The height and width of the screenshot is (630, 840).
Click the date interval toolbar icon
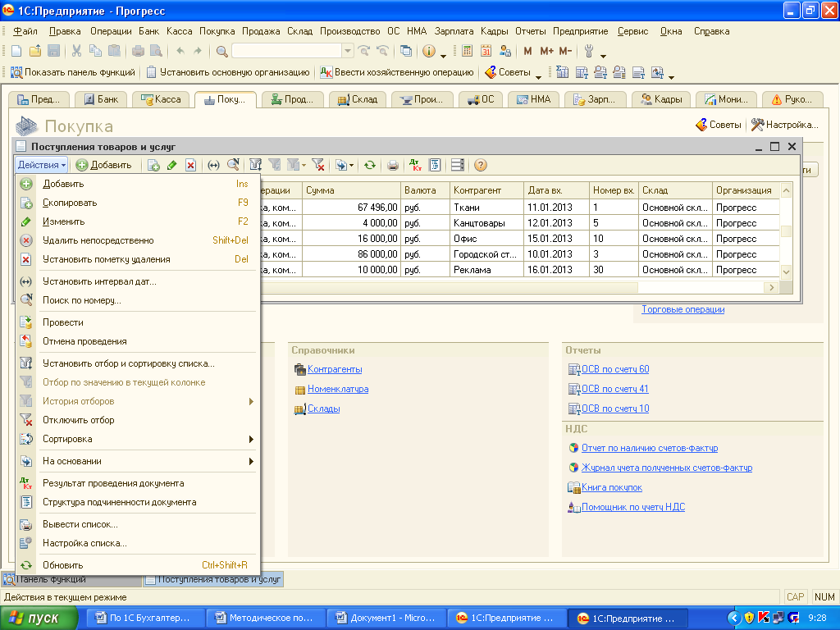[x=213, y=165]
